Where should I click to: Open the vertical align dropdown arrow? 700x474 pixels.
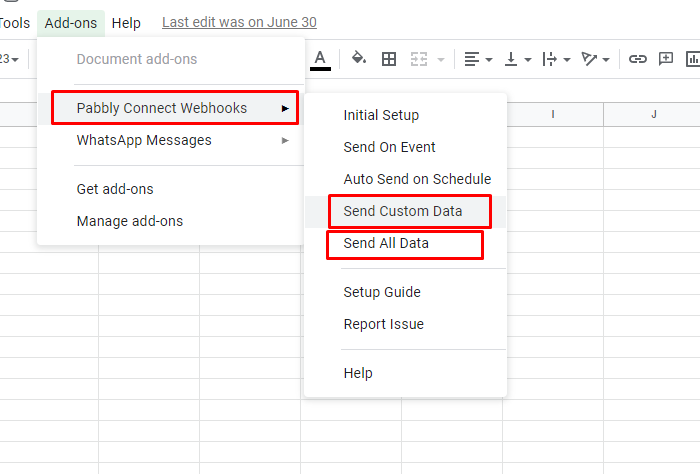(x=528, y=59)
